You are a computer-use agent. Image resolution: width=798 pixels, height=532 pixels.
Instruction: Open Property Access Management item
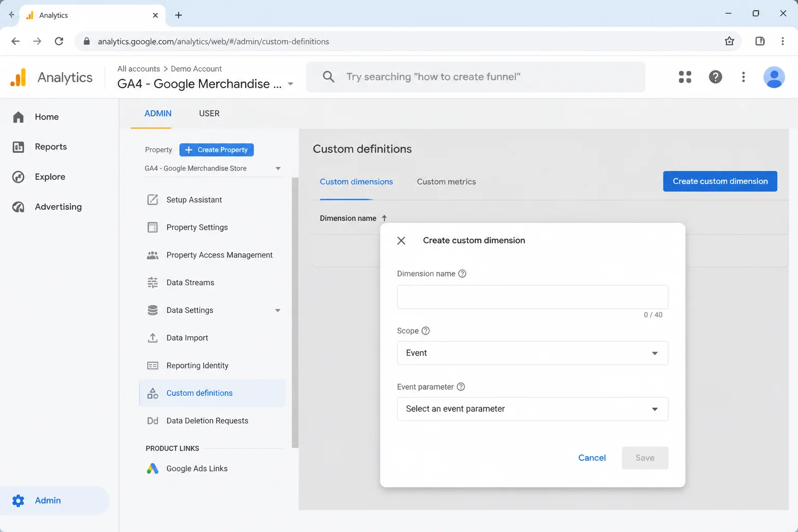point(212,255)
